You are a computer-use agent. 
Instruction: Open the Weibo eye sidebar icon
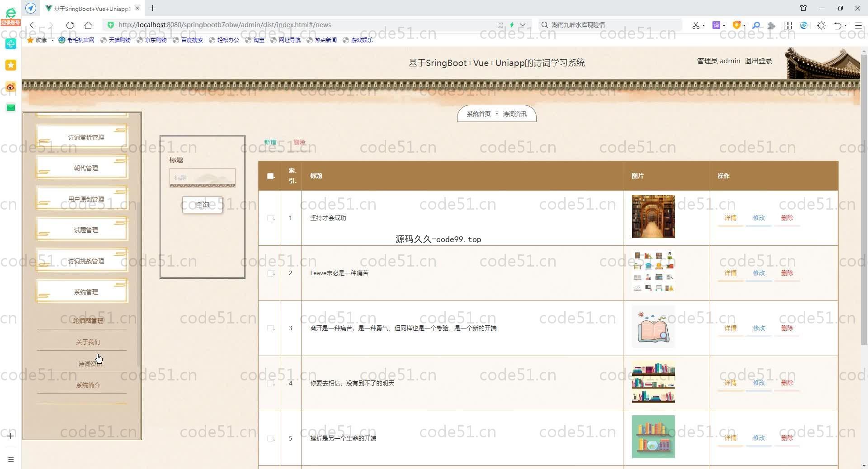tap(11, 86)
